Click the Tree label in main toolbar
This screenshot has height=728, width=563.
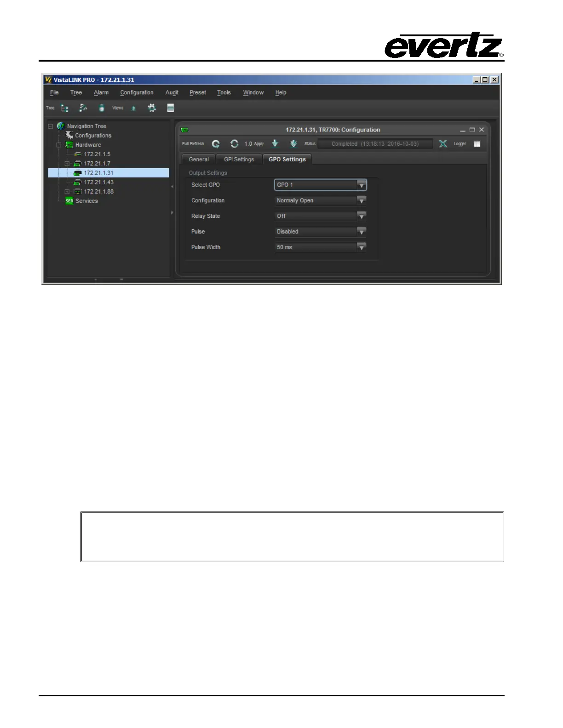point(50,108)
